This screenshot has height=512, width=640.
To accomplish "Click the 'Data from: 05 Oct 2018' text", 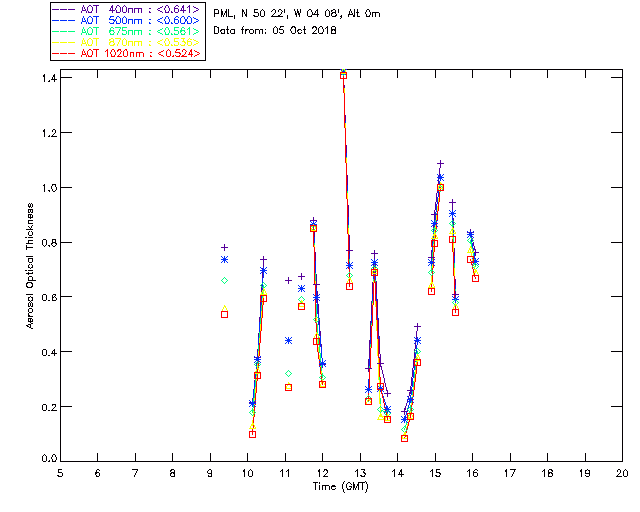I will [x=275, y=30].
